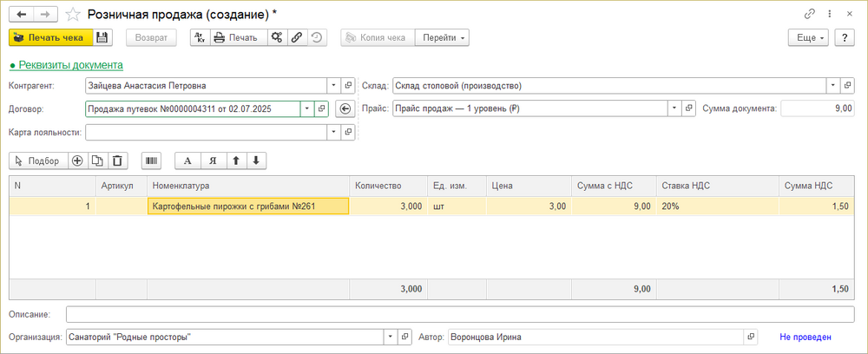The image size is (868, 354).
Task: Move the row down with arrow icon
Action: [255, 161]
